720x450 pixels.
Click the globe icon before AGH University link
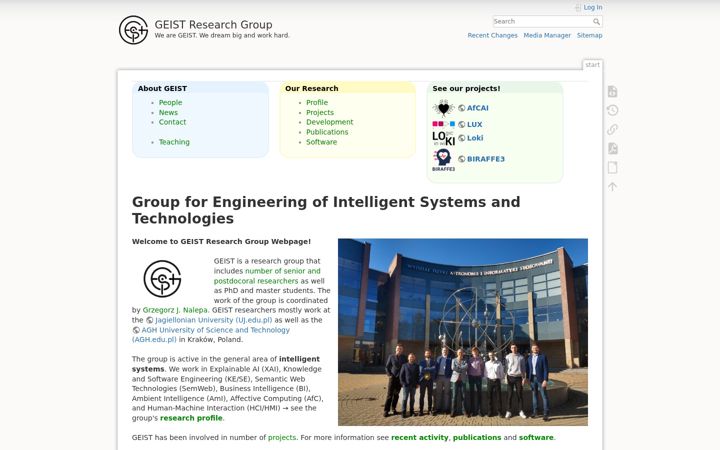pos(136,330)
